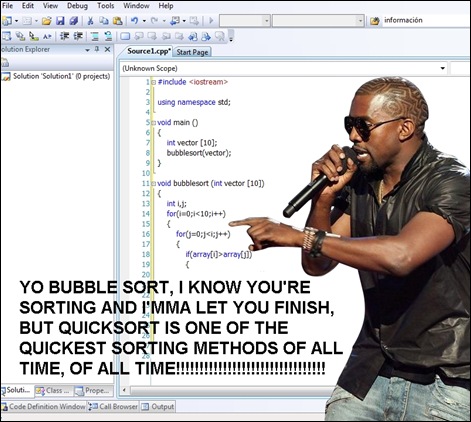
Task: Open the Debug menu
Action: click(77, 6)
